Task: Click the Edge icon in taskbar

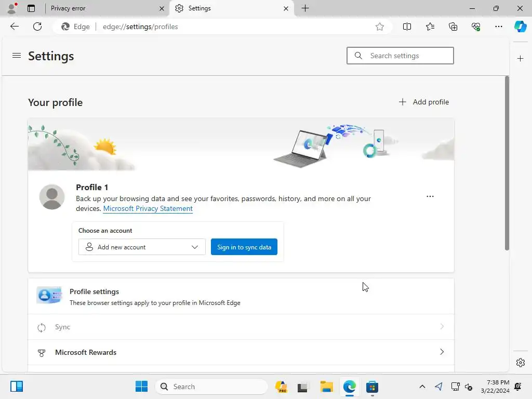Action: [350, 387]
